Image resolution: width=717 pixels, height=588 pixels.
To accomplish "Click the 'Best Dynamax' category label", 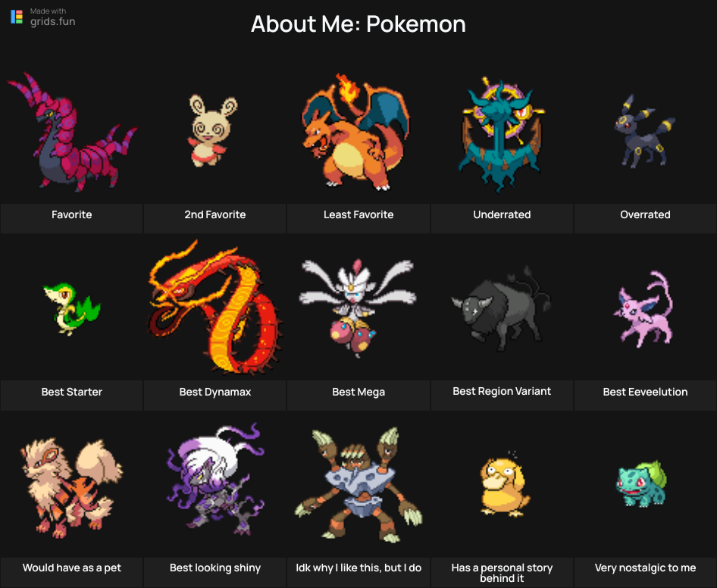I will pyautogui.click(x=215, y=392).
